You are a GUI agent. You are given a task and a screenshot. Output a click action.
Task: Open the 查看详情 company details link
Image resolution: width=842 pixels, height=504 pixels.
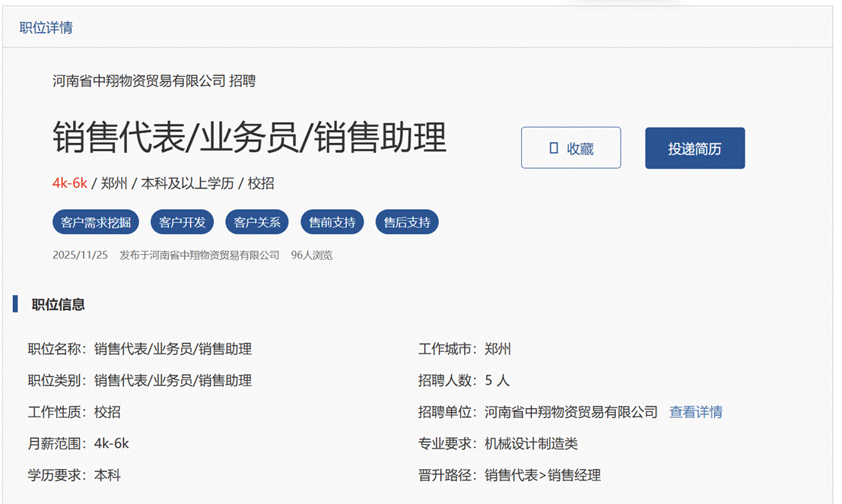tap(695, 412)
